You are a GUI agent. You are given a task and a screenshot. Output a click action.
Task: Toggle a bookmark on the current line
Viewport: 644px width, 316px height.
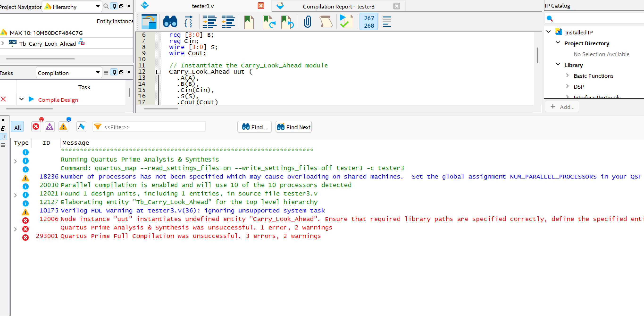coord(249,22)
